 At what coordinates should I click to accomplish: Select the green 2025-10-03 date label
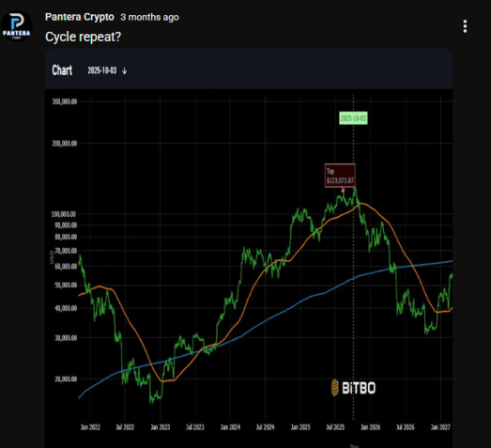coord(353,118)
